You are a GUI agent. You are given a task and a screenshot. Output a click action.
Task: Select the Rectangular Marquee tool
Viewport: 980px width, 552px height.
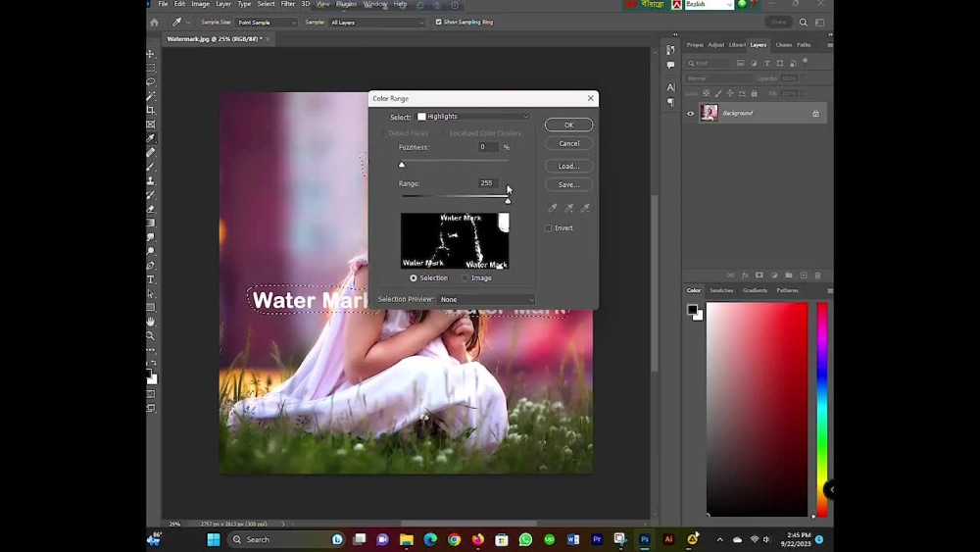coord(151,68)
